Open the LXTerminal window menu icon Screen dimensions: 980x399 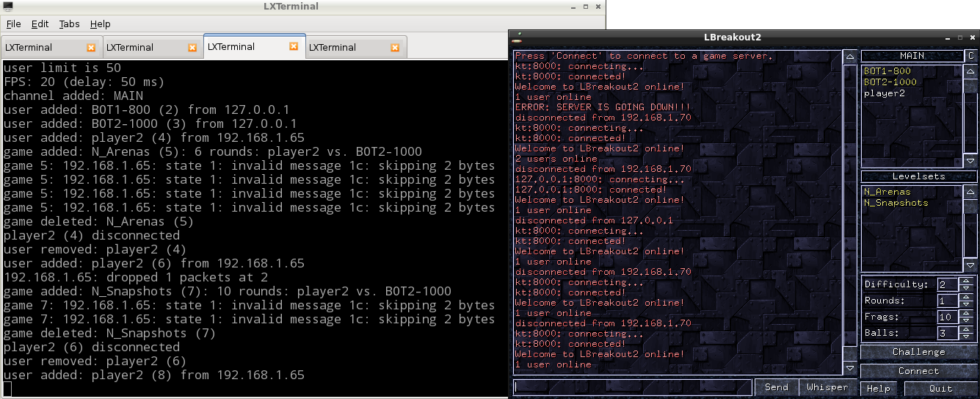pos(8,6)
